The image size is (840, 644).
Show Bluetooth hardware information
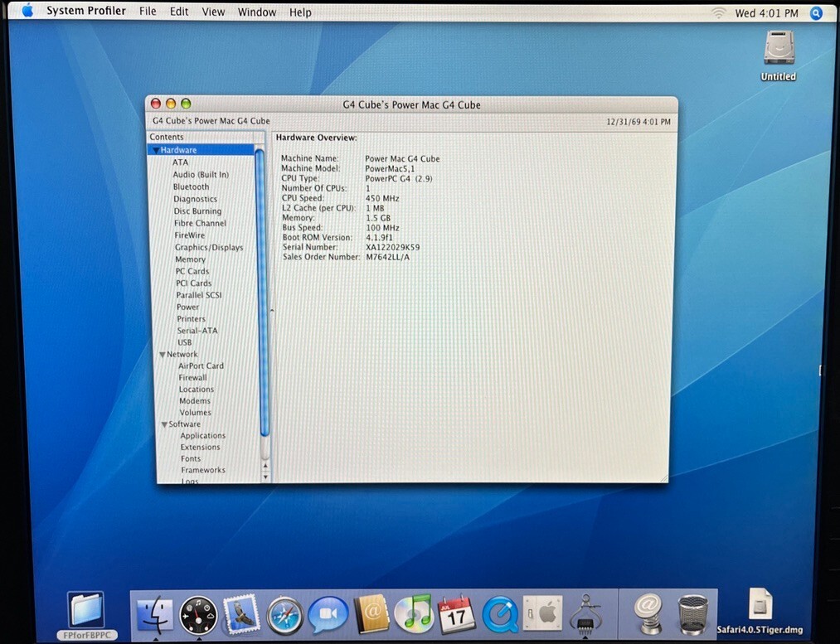192,186
